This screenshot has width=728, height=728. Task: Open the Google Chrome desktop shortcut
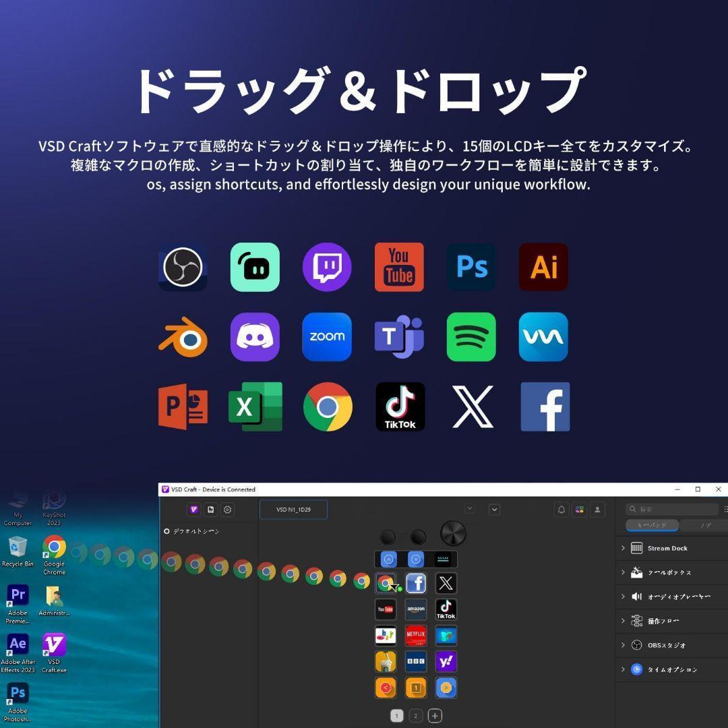55,555
